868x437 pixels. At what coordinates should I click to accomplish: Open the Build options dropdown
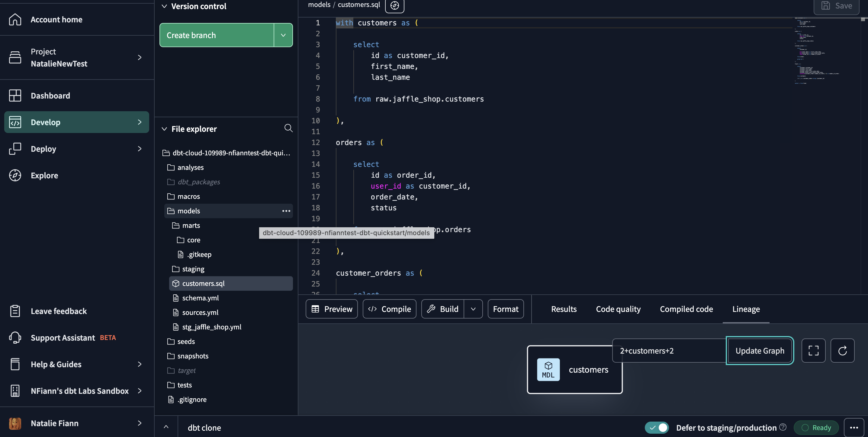coord(473,309)
